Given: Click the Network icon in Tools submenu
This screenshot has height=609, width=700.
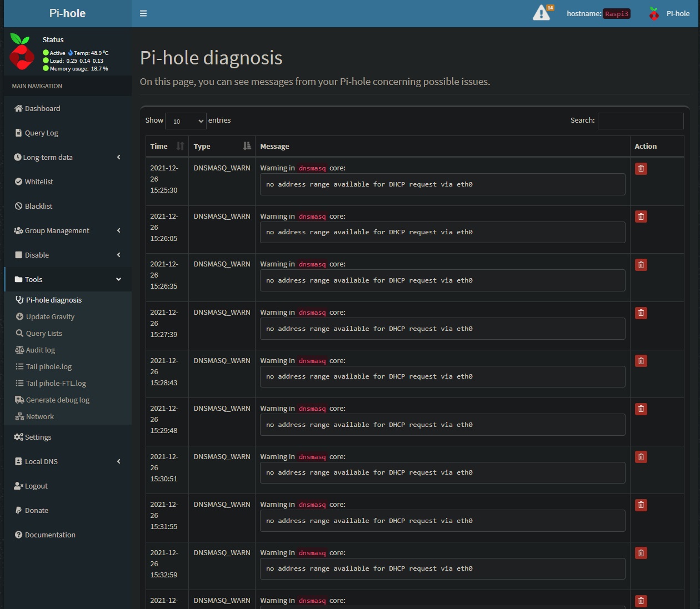Looking at the screenshot, I should pos(19,416).
